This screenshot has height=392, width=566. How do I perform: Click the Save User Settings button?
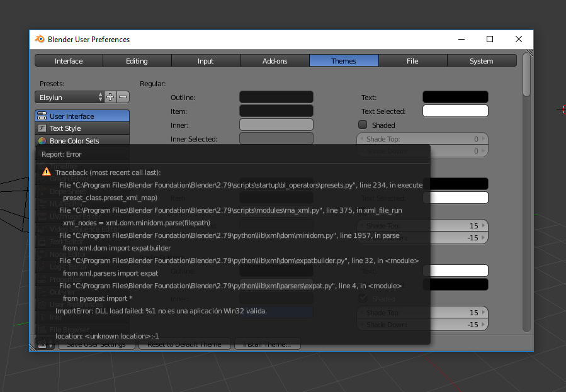pyautogui.click(x=96, y=344)
